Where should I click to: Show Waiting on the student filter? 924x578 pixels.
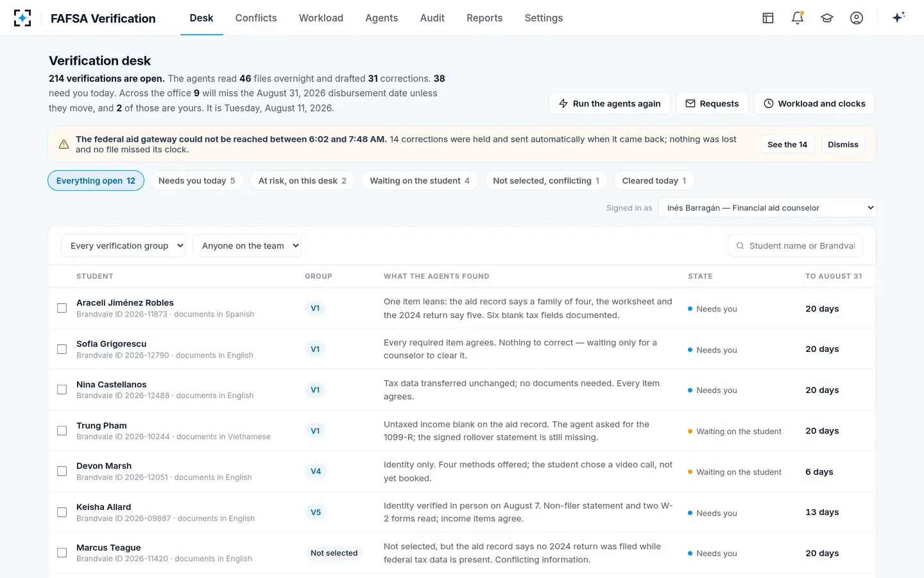420,180
